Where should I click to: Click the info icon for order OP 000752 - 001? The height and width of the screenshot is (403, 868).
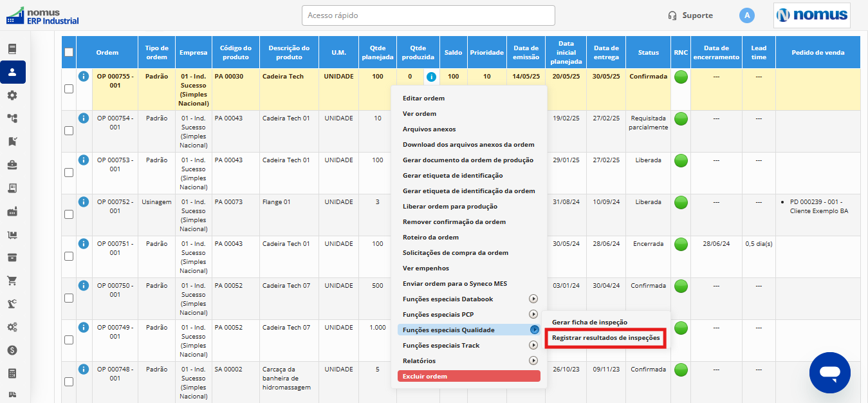pyautogui.click(x=84, y=202)
